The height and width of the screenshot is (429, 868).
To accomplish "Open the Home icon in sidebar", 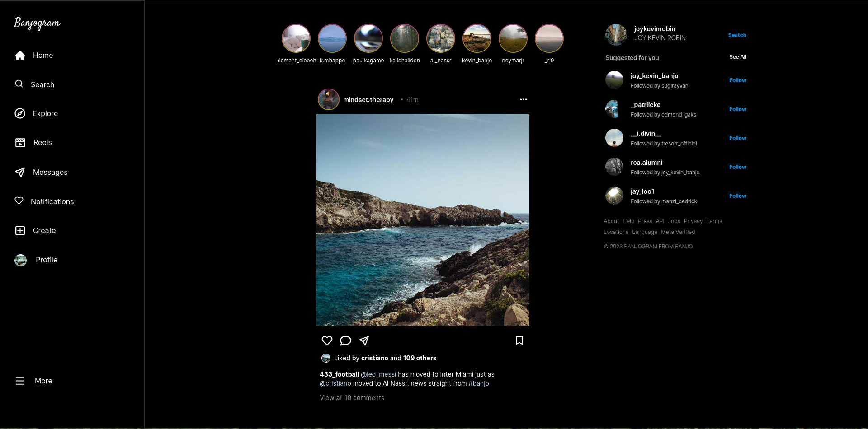I will pyautogui.click(x=20, y=55).
